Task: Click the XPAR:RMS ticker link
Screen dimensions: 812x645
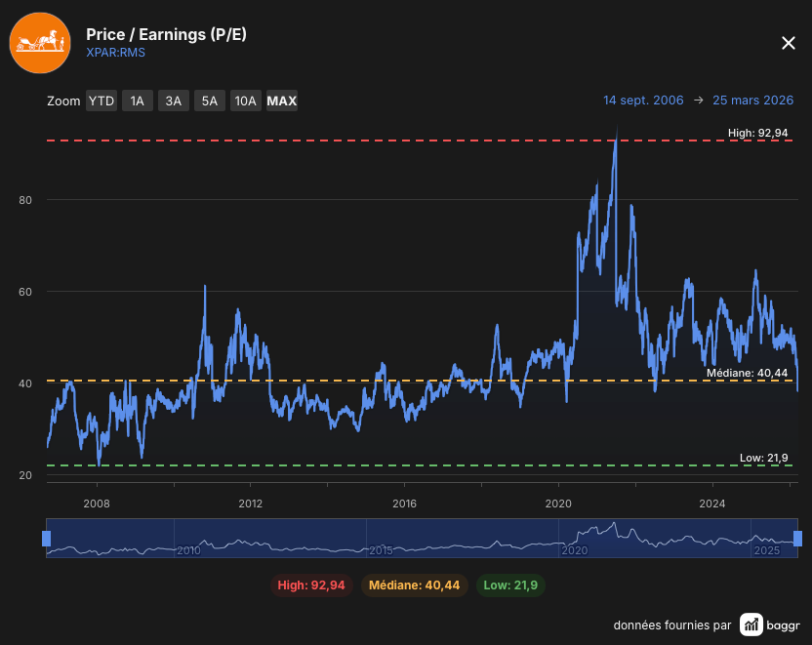Action: [115, 53]
